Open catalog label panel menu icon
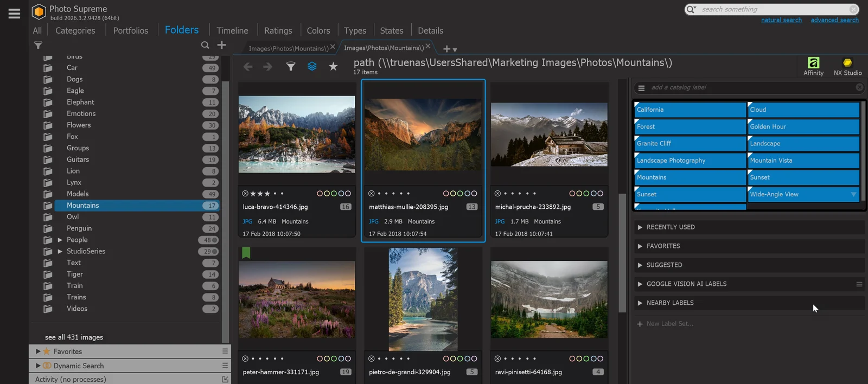Image resolution: width=868 pixels, height=384 pixels. click(641, 87)
